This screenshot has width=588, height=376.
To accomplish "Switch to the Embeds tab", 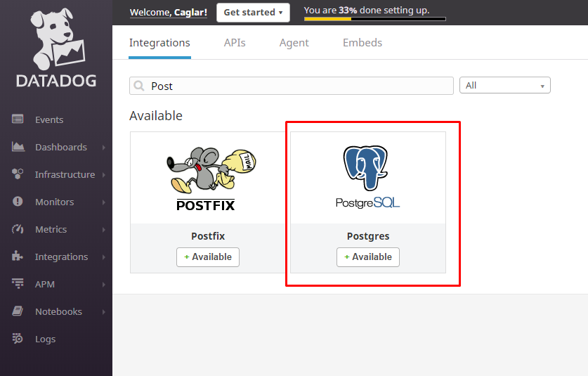I will [x=362, y=43].
